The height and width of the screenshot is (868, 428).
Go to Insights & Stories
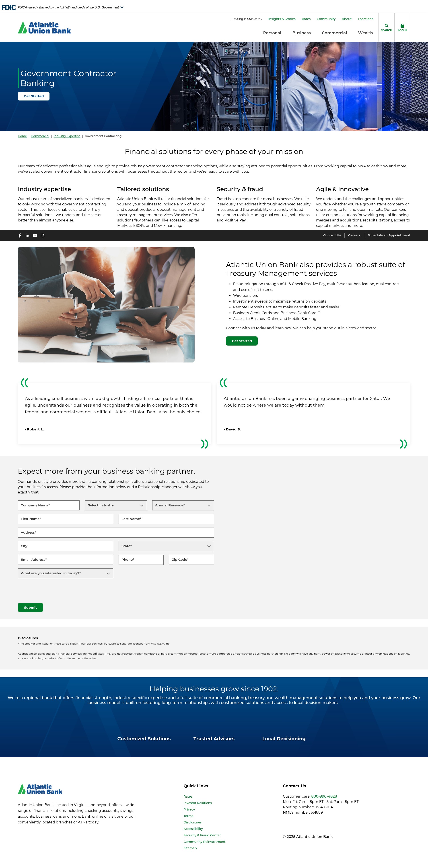tap(282, 19)
